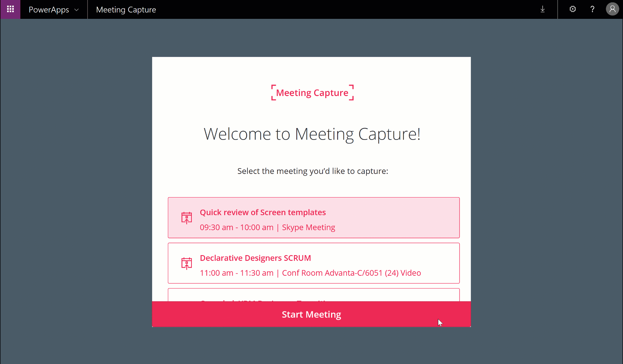This screenshot has height=364, width=623.
Task: Click the Skype Meeting location text
Action: click(x=308, y=227)
